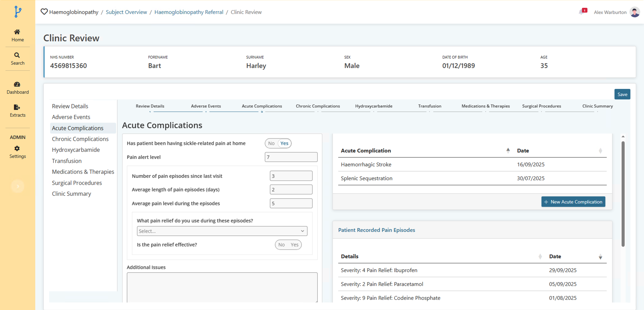The image size is (644, 310).
Task: Open Search from the sidebar
Action: (x=17, y=55)
